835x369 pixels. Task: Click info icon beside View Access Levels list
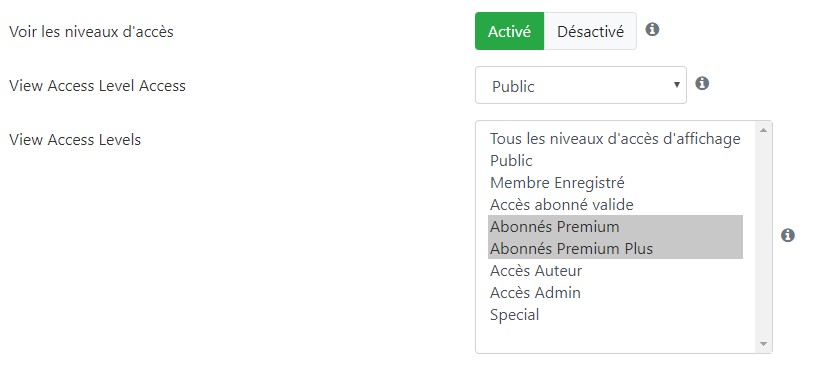pos(788,235)
